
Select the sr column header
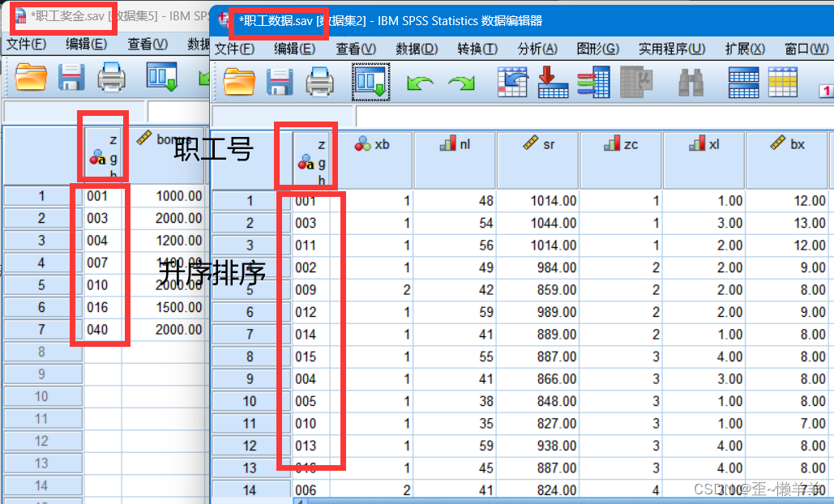(537, 160)
